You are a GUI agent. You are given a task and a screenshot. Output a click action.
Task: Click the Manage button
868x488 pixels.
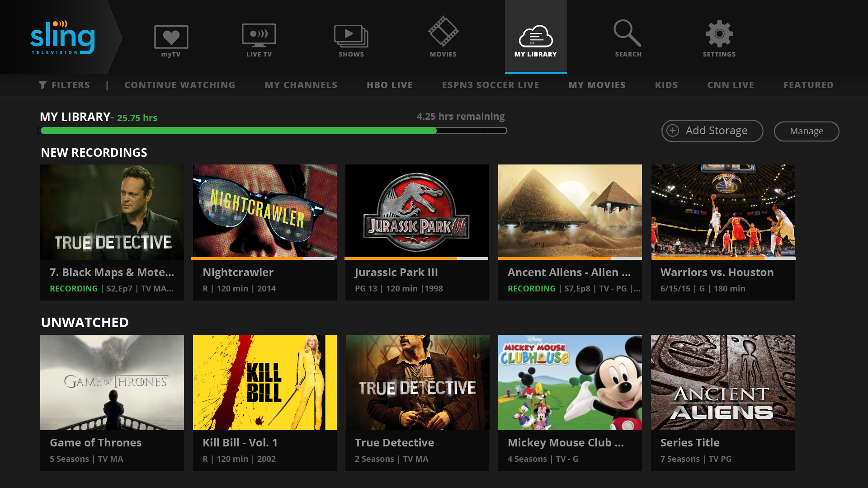point(807,131)
